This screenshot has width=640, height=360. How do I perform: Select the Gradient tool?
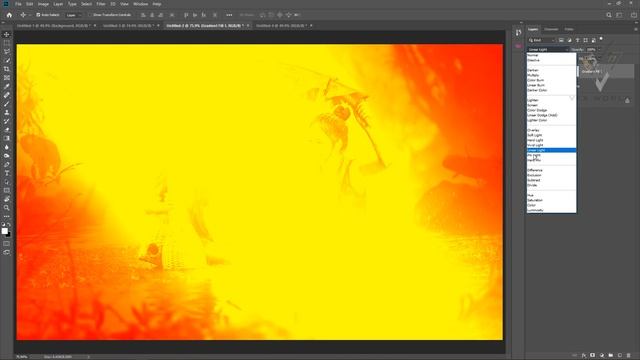coord(7,138)
